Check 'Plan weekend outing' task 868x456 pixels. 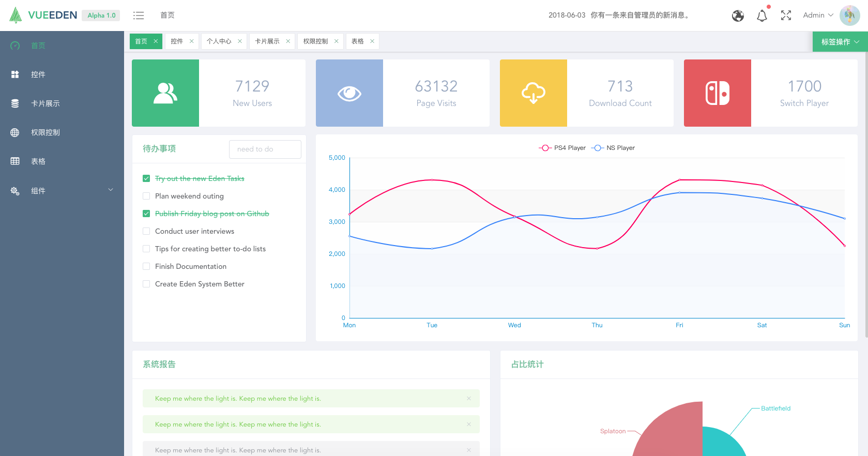point(146,196)
